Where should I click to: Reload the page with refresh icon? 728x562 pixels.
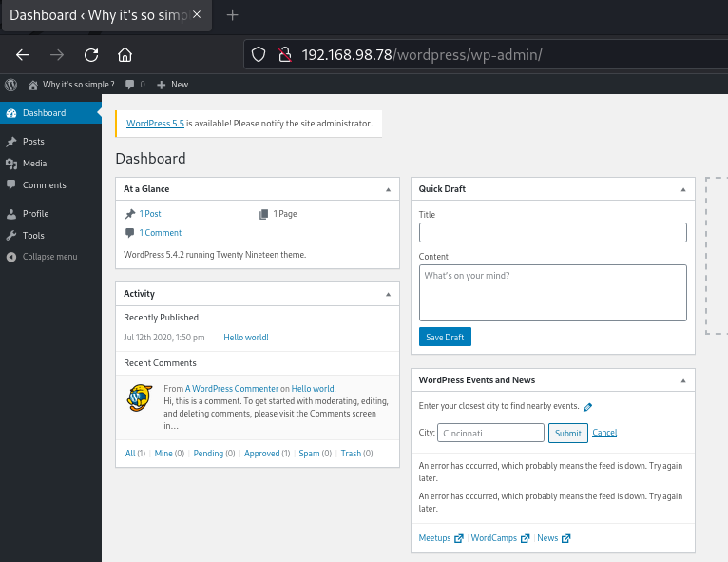point(91,55)
